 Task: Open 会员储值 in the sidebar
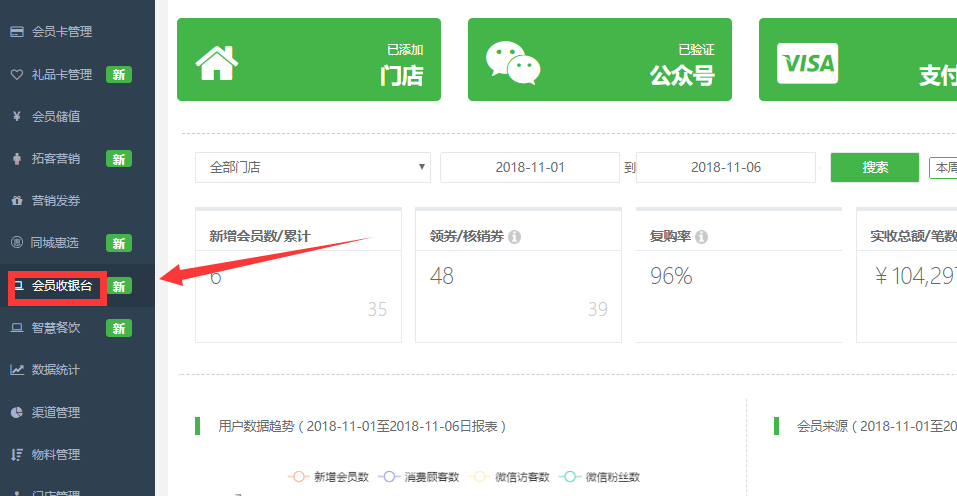[x=56, y=117]
